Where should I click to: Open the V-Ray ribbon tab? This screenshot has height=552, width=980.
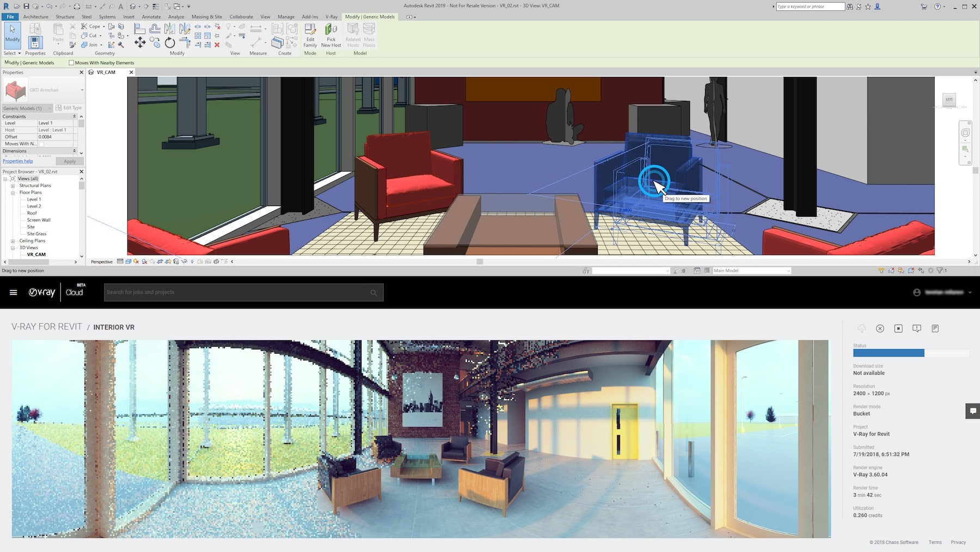(332, 17)
